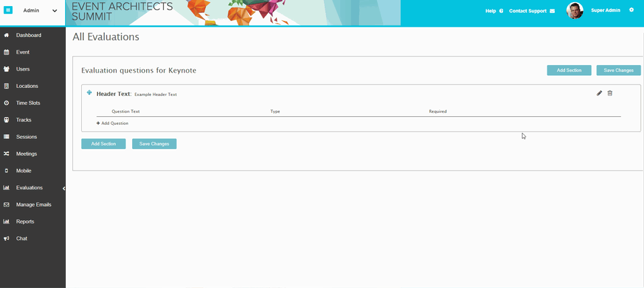
Task: Click the Event calendar icon in sidebar
Action: [x=6, y=52]
